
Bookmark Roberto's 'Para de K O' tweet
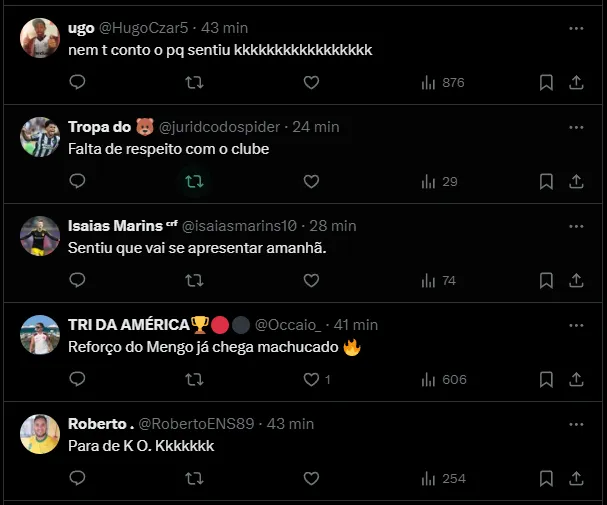coord(546,478)
